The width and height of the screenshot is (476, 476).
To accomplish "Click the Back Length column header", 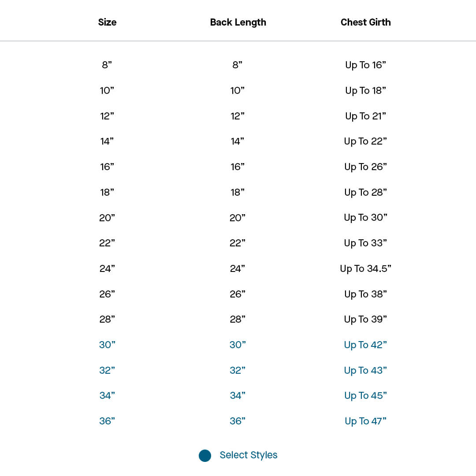I will tap(238, 22).
